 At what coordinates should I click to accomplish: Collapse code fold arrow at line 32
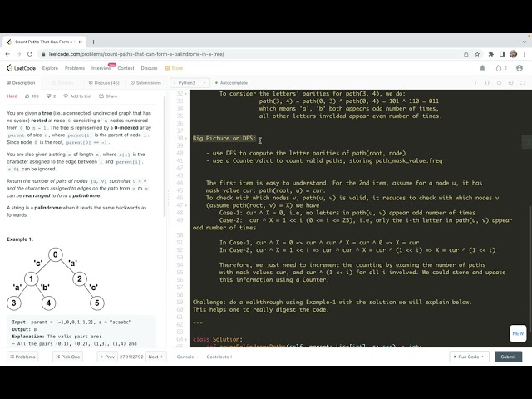186,94
